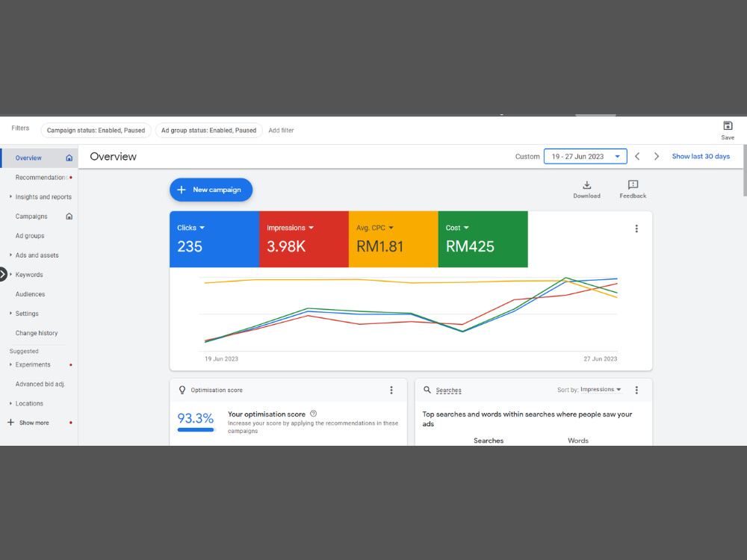
Task: Click the New campaign button
Action: pyautogui.click(x=211, y=190)
